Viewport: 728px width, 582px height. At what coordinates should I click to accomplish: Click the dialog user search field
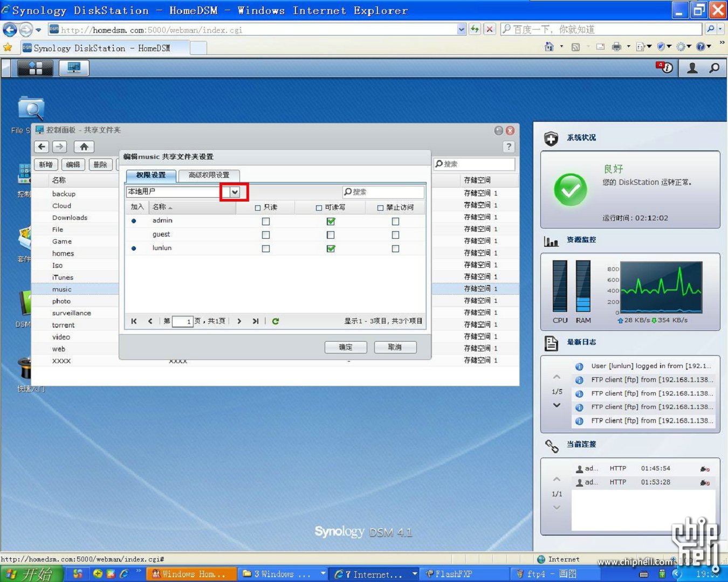click(x=383, y=192)
